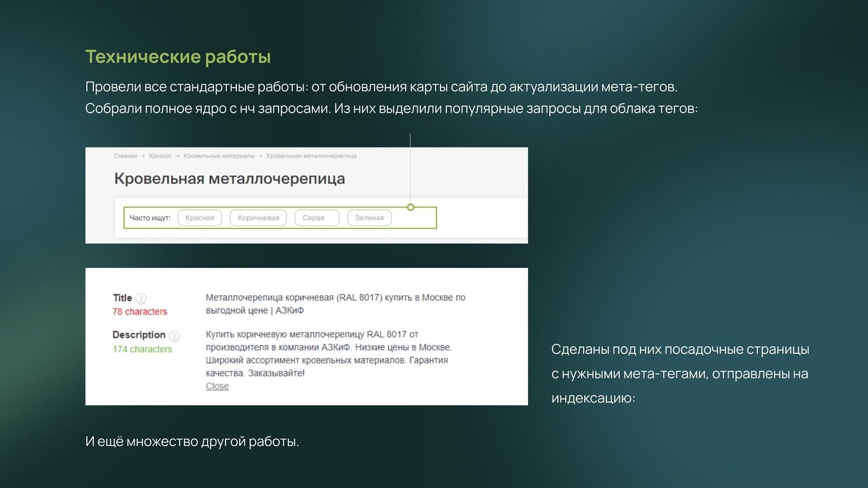Click the 'Кровельная металлочерепица' page heading
Screen dimensions: 868x488
229,179
